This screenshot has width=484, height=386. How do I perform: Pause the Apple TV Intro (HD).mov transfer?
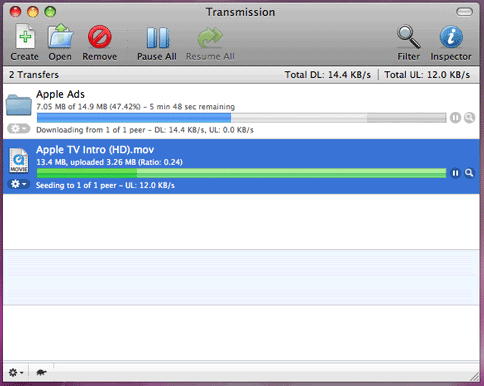(x=455, y=173)
